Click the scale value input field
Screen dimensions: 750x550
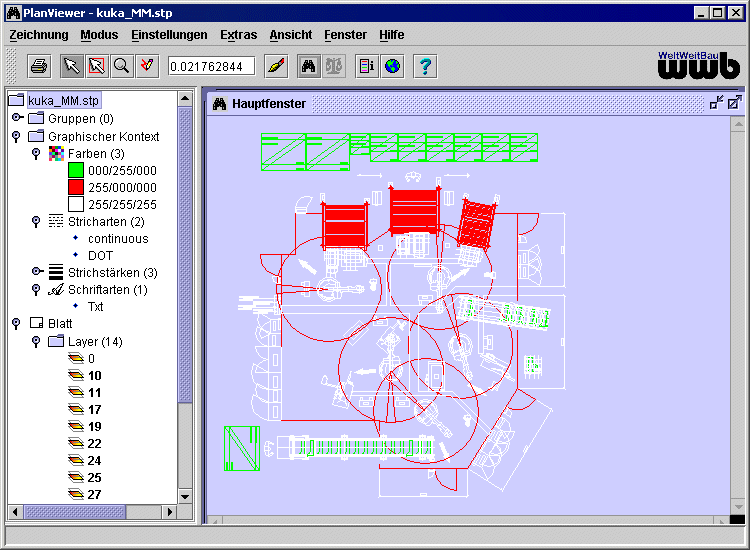[x=211, y=66]
